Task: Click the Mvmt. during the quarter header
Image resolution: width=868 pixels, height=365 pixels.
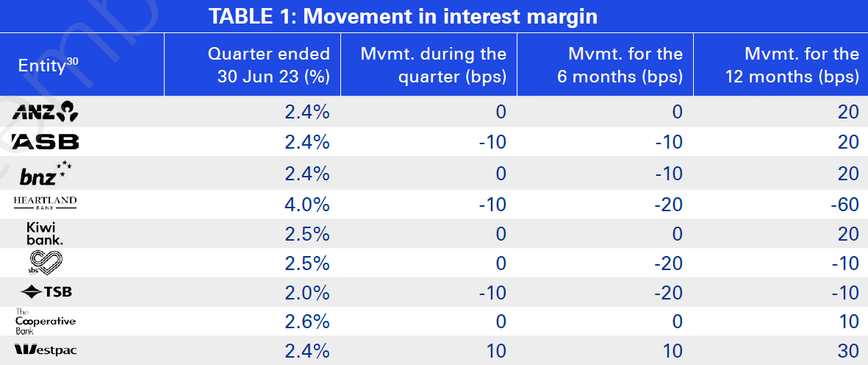Action: click(x=433, y=65)
